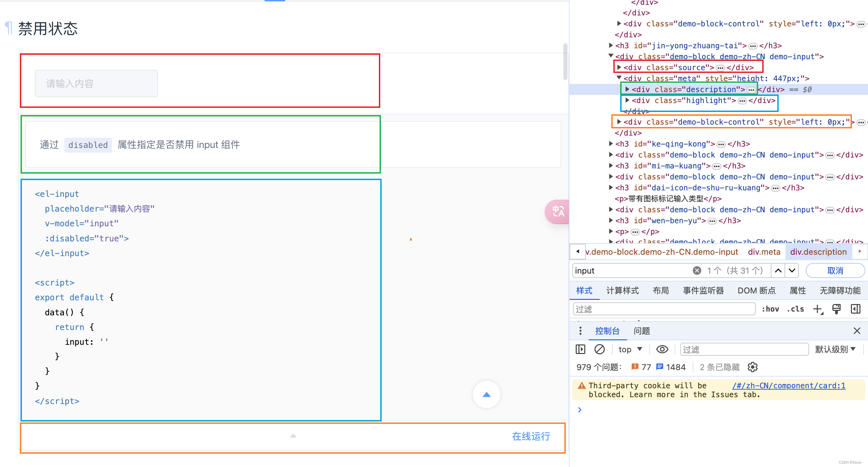Switch to 样式 tab
This screenshot has width=868, height=467.
tap(584, 290)
